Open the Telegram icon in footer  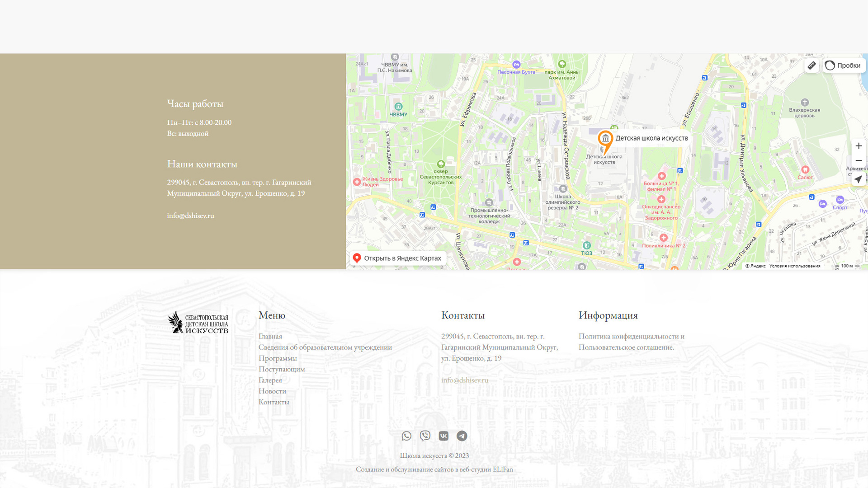click(x=462, y=436)
